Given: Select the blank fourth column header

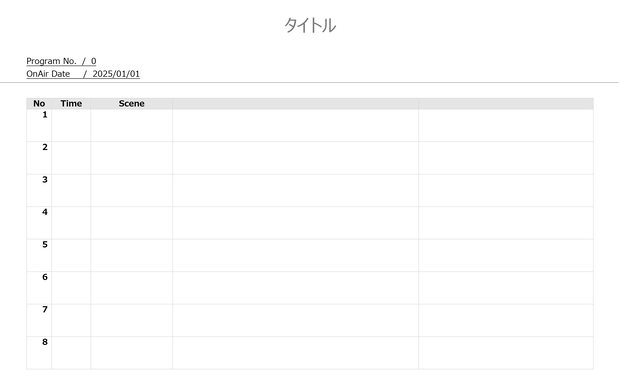Looking at the screenshot, I should point(295,104).
